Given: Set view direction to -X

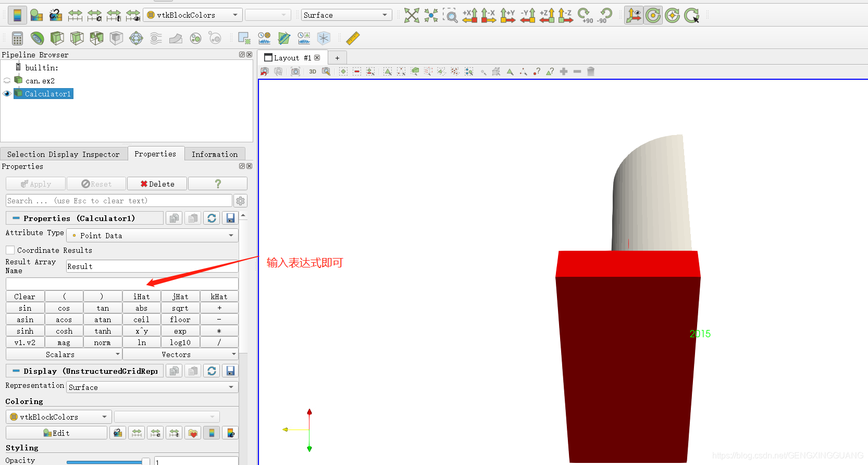Looking at the screenshot, I should [488, 15].
